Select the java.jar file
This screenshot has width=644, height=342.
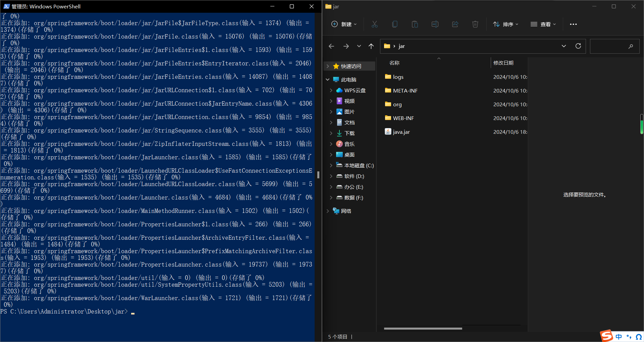click(x=401, y=132)
